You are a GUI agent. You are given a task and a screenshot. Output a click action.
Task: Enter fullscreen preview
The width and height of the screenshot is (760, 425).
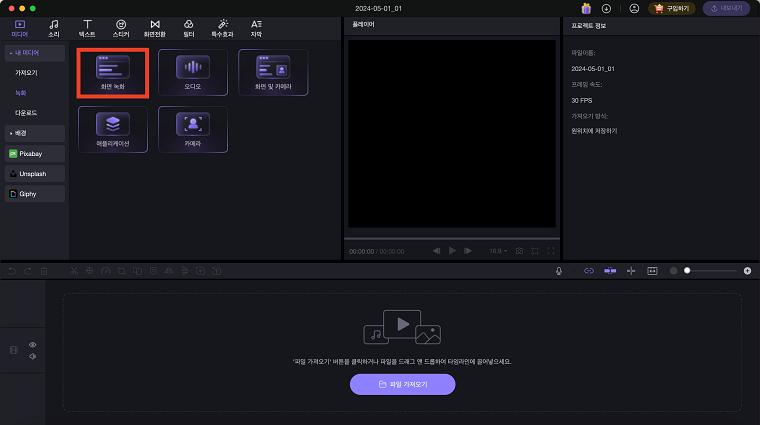pyautogui.click(x=551, y=251)
